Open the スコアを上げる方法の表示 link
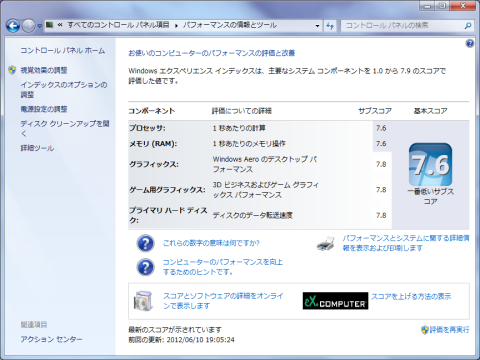 pyautogui.click(x=411, y=296)
